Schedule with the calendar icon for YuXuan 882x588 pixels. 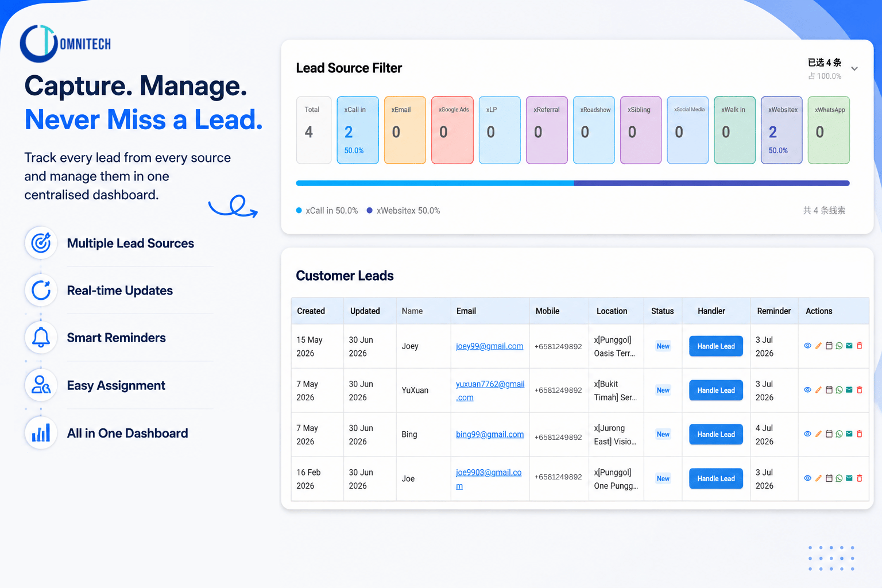(x=829, y=390)
